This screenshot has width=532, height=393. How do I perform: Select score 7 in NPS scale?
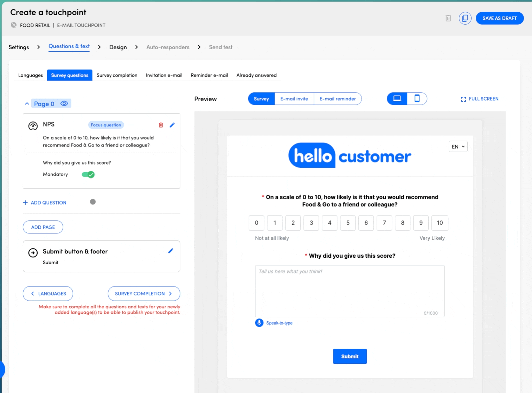384,223
